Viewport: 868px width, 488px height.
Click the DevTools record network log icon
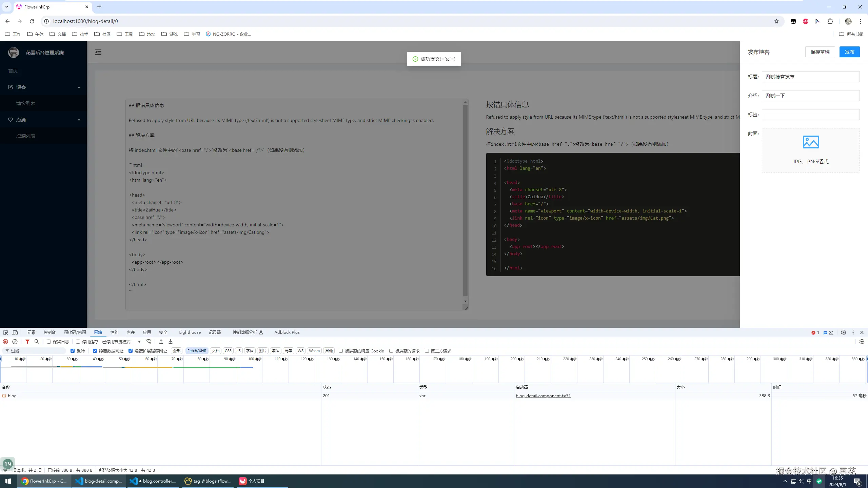5,342
